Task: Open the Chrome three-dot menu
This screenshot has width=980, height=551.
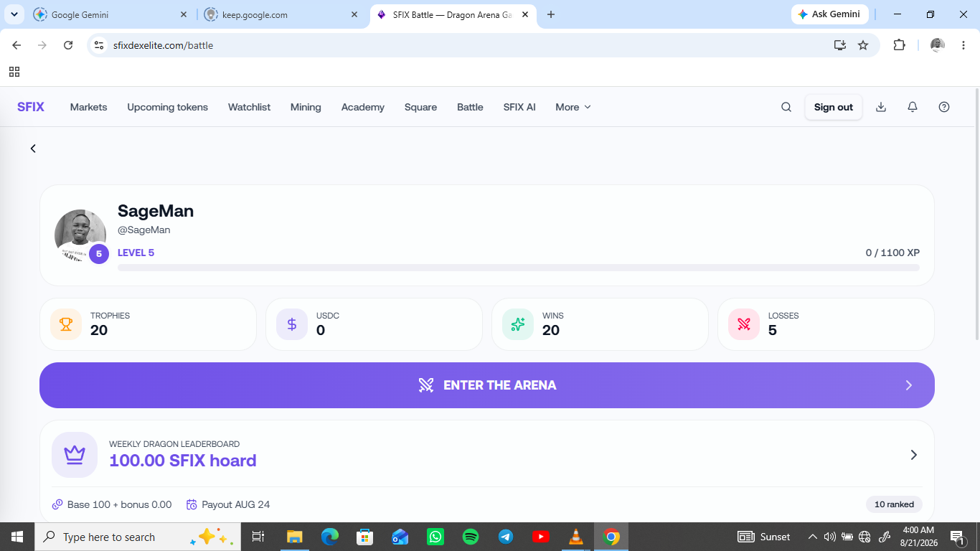Action: (x=963, y=45)
